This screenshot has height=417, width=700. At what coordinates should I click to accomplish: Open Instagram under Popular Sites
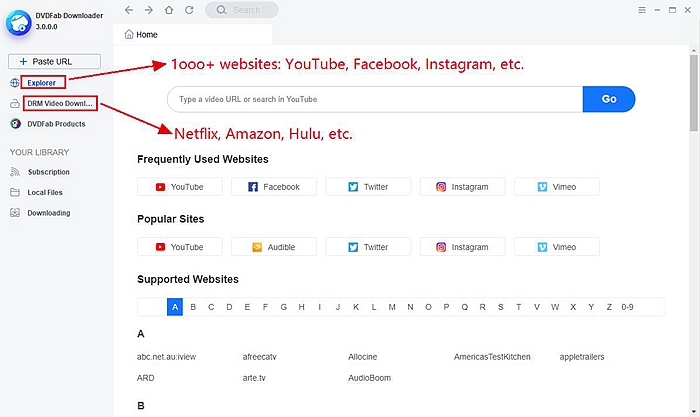(462, 247)
